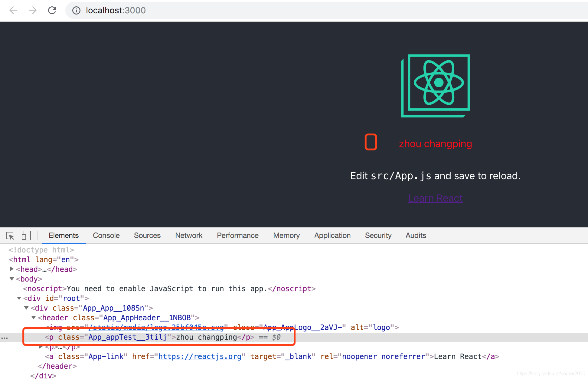Open the /static/media/logo svg src link
Screen dimensions: 588x379
tap(156, 327)
